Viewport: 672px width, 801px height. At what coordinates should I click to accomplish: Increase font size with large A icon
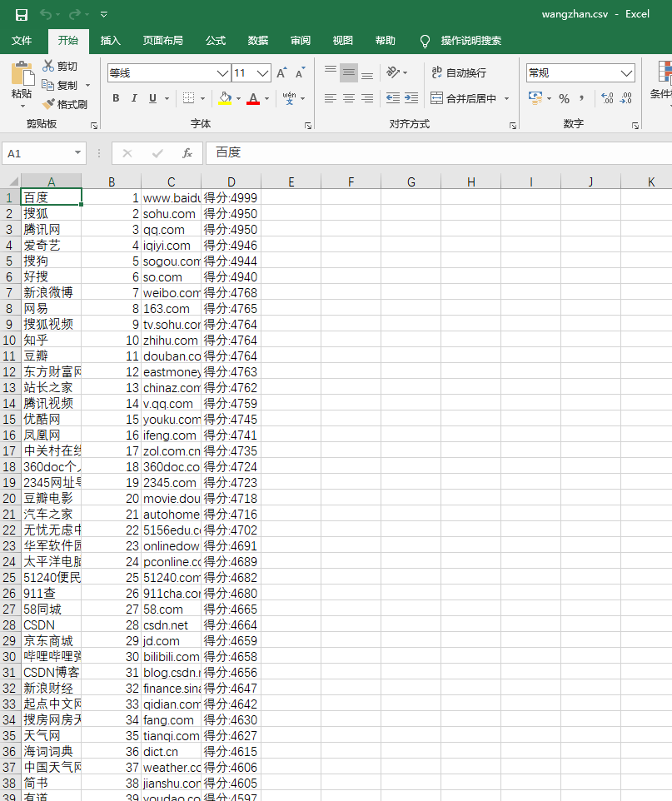pos(281,72)
